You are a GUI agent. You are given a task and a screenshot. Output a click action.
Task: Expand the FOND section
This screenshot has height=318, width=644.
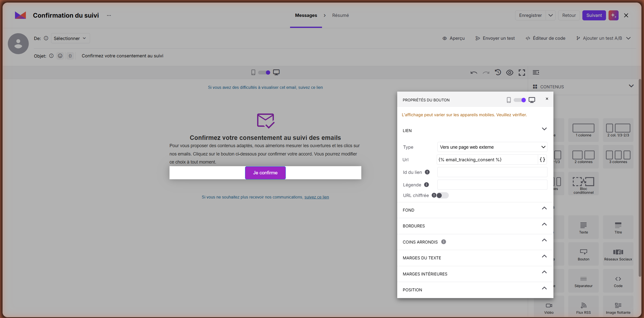coord(475,210)
